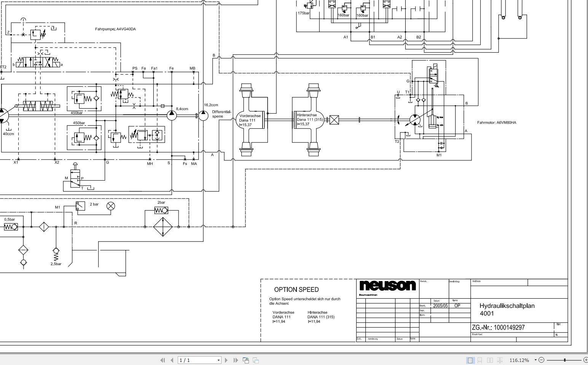Click the Vorderachse Dana 111 axle symbol
Viewport: 588px width, 365px height.
pyautogui.click(x=250, y=120)
